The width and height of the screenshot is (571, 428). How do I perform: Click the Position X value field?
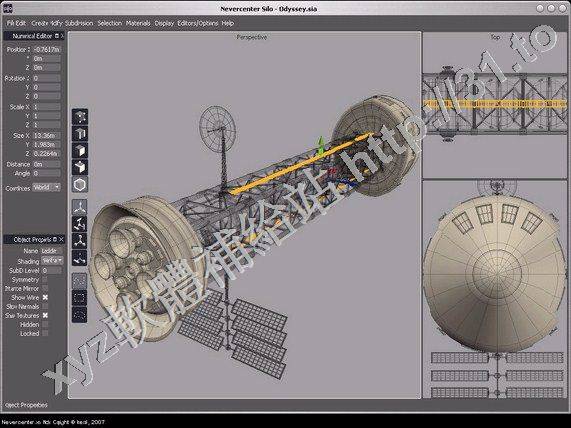pos(46,49)
